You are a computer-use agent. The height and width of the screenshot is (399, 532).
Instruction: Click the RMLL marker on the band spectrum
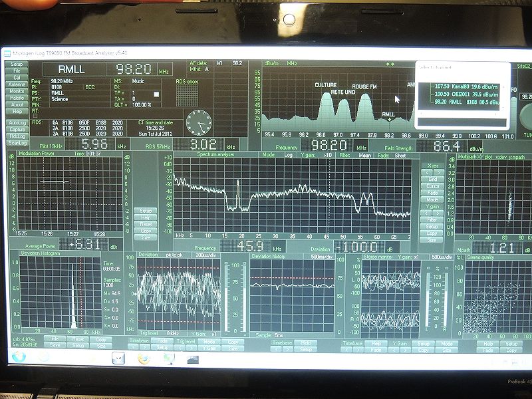click(x=389, y=115)
